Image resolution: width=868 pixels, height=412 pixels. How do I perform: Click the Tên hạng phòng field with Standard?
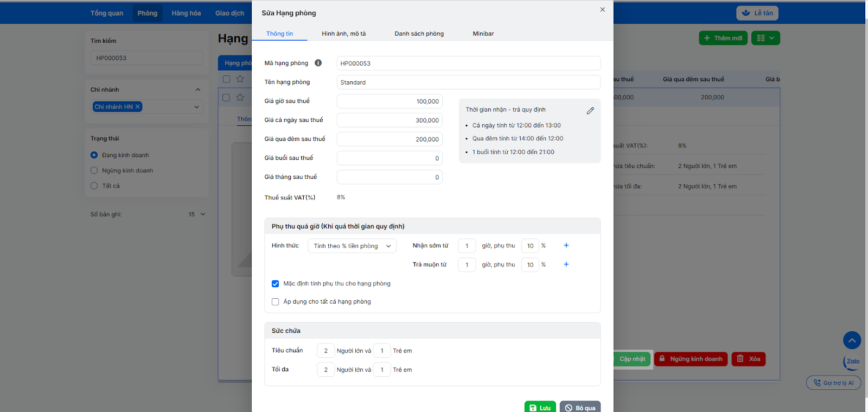click(x=469, y=82)
